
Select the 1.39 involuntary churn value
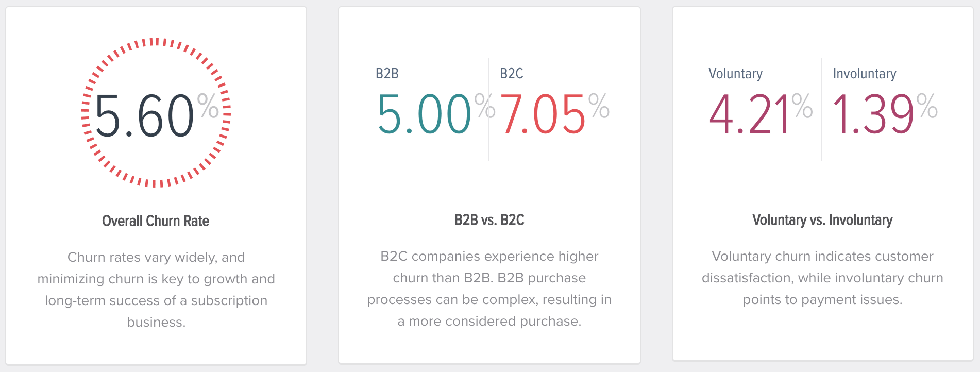pos(873,114)
